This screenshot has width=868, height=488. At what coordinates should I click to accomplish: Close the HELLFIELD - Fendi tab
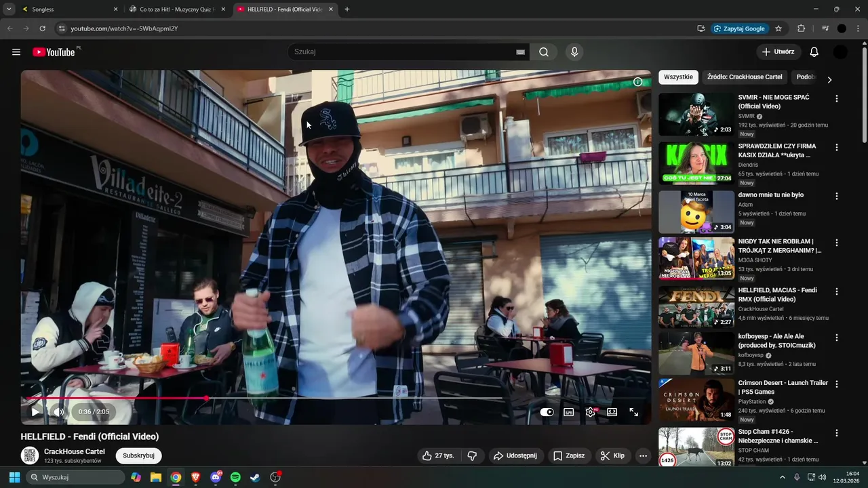(331, 9)
